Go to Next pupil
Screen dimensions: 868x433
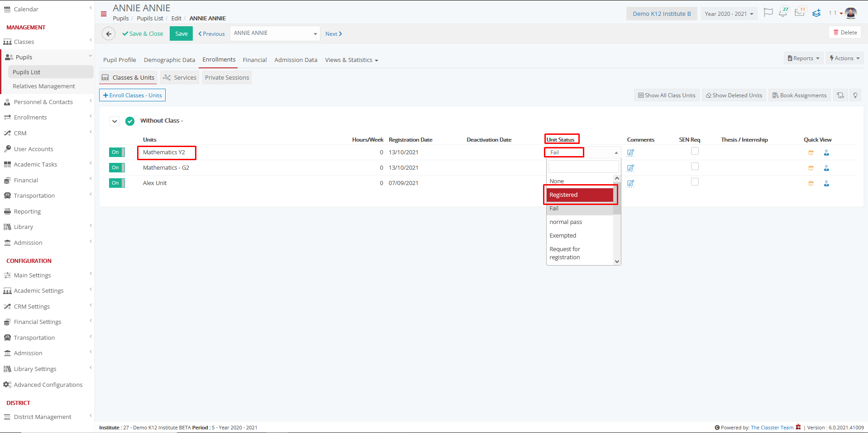pyautogui.click(x=334, y=34)
